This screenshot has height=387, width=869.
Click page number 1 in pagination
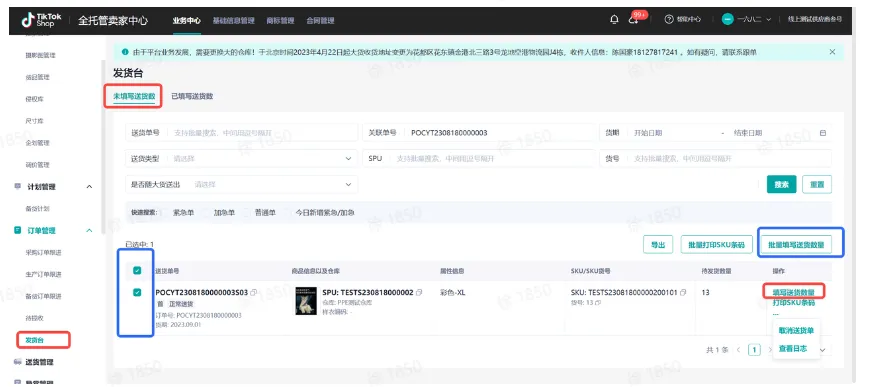pyautogui.click(x=754, y=350)
